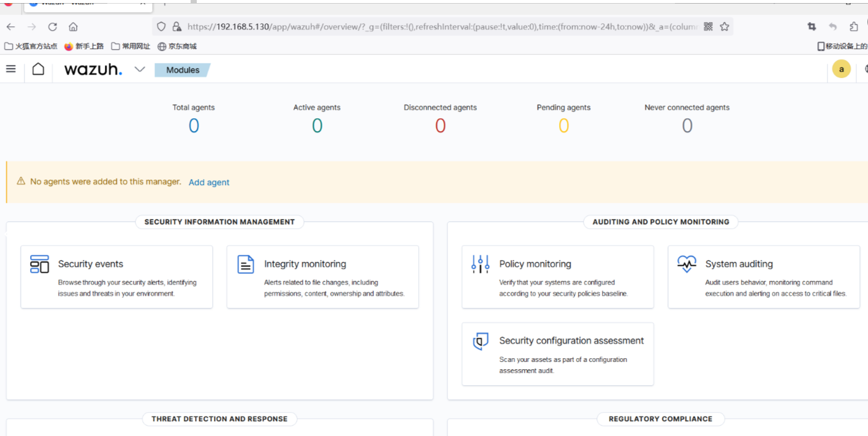Open browser home page icon
The width and height of the screenshot is (868, 436).
pos(73,27)
